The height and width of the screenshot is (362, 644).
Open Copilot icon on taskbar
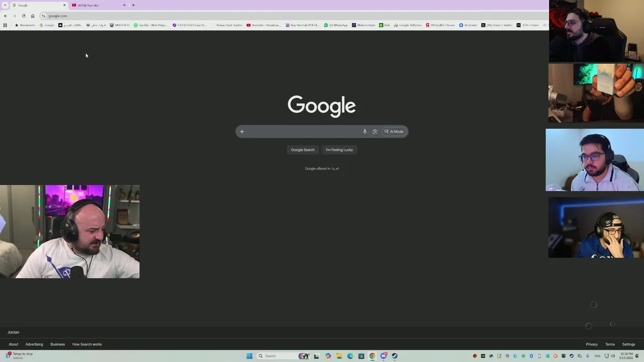point(328,356)
